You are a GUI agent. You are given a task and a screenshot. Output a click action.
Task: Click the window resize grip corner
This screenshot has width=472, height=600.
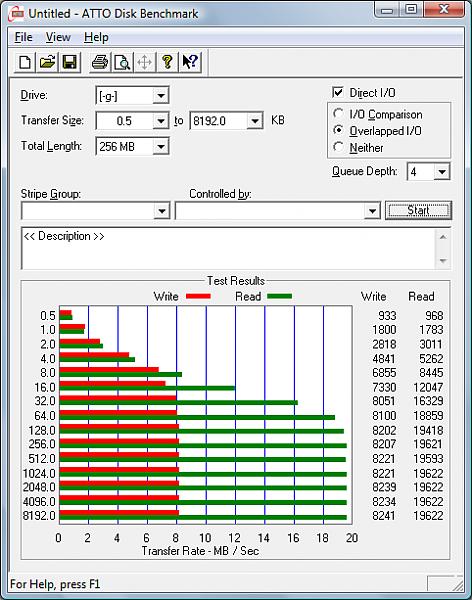coord(458,584)
